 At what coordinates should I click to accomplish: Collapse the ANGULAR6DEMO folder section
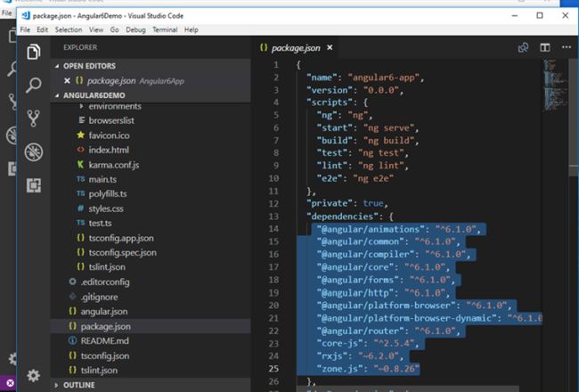click(151, 95)
